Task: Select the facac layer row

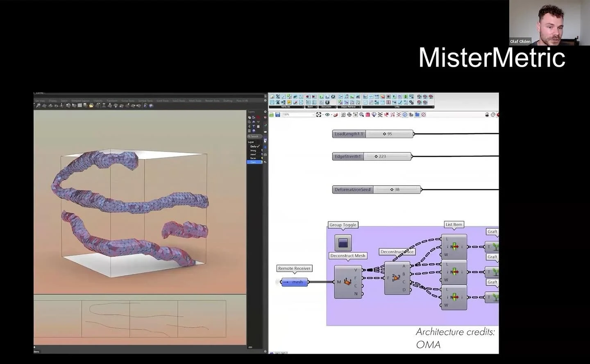Action: pos(254,158)
